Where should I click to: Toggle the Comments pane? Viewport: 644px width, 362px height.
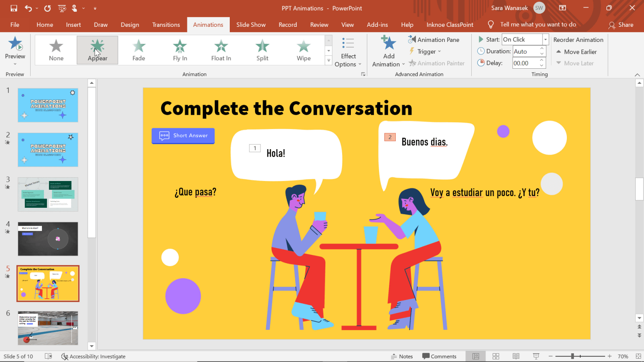pyautogui.click(x=440, y=356)
